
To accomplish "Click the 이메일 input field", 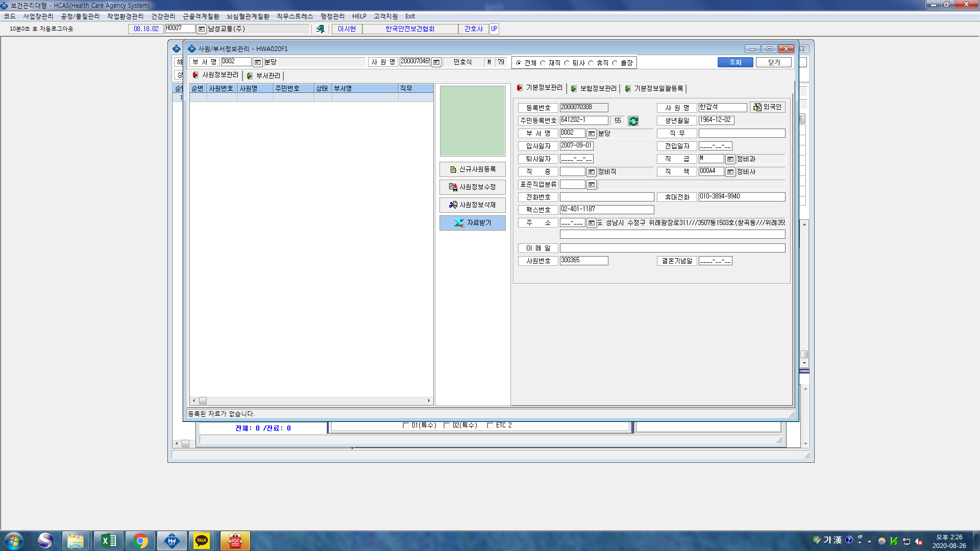I will [672, 248].
